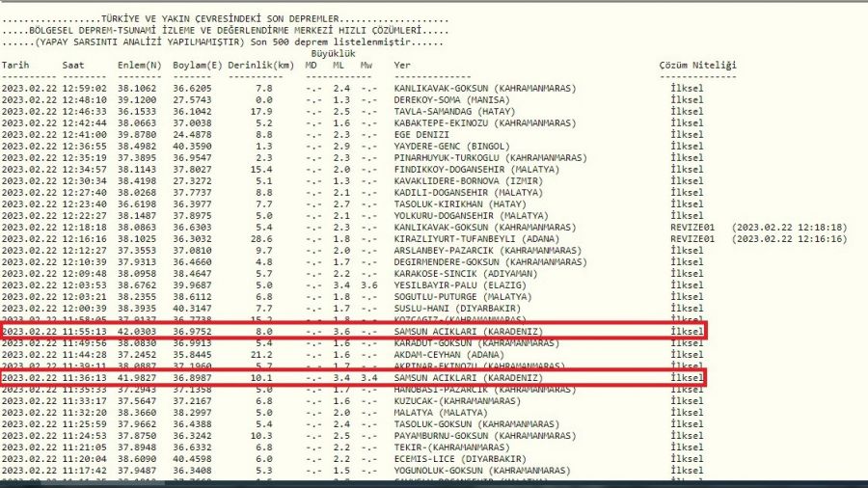Screen dimensions: 868x488
Task: Click "TEKIR-(KAHRAMANMARAS)" location
Action: (451, 448)
